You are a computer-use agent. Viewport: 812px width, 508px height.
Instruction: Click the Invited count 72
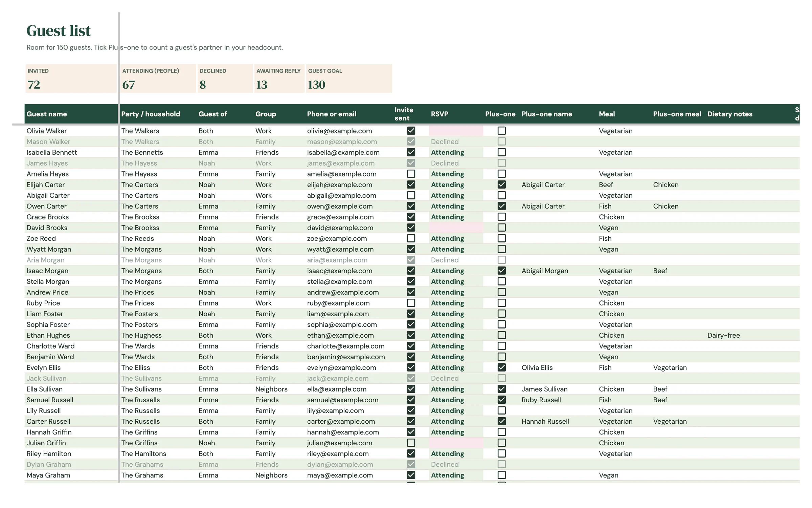34,85
